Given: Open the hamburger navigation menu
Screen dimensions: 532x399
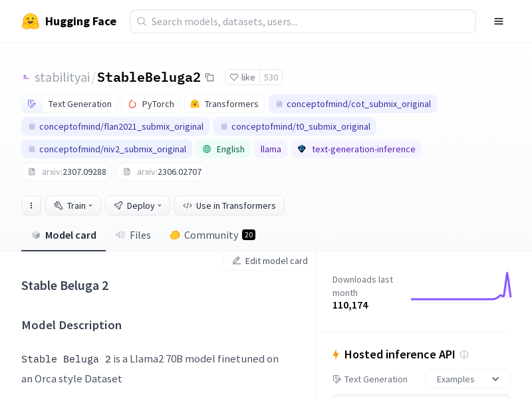Looking at the screenshot, I should [x=498, y=21].
